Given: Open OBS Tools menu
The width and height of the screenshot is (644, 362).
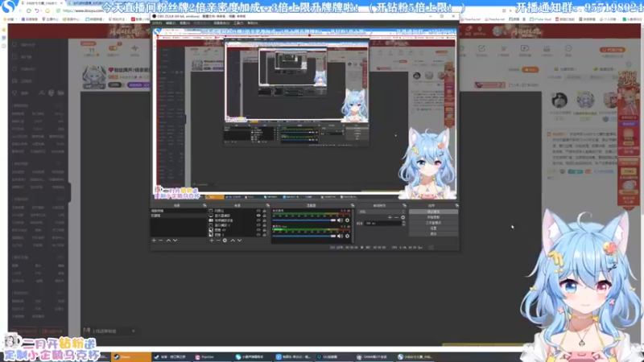Looking at the screenshot, I should click(x=238, y=23).
